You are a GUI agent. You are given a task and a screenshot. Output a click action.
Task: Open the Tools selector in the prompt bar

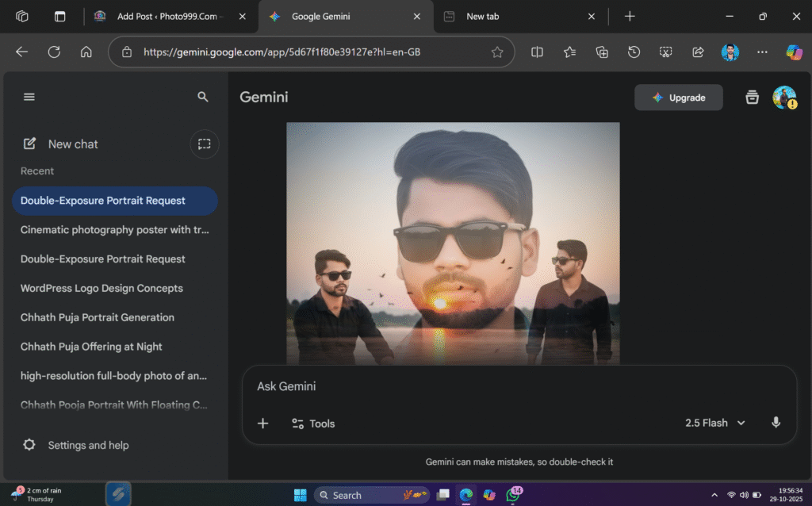tap(312, 423)
